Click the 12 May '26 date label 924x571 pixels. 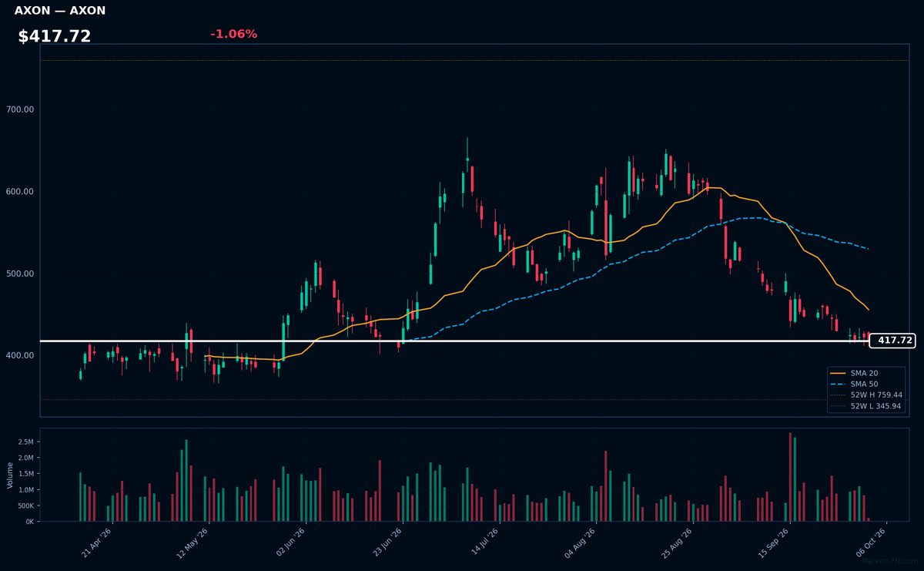(x=192, y=542)
